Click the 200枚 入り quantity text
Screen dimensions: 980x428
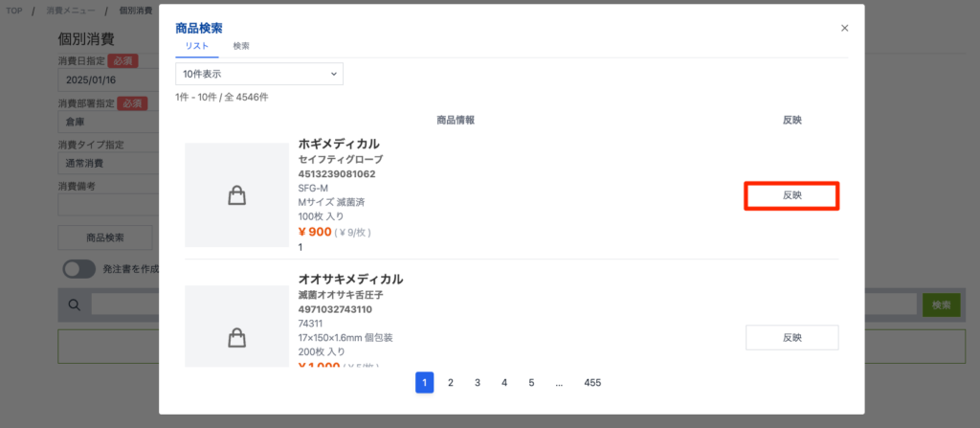(322, 352)
